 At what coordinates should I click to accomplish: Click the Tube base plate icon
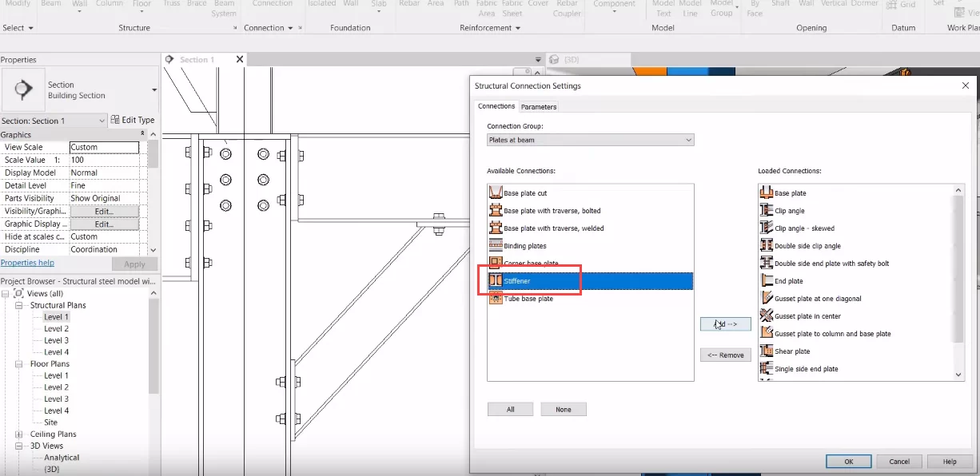pyautogui.click(x=495, y=299)
